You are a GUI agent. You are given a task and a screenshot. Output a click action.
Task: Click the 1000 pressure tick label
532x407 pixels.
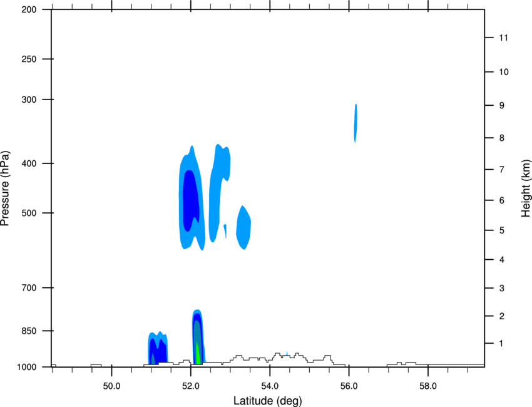click(x=26, y=367)
